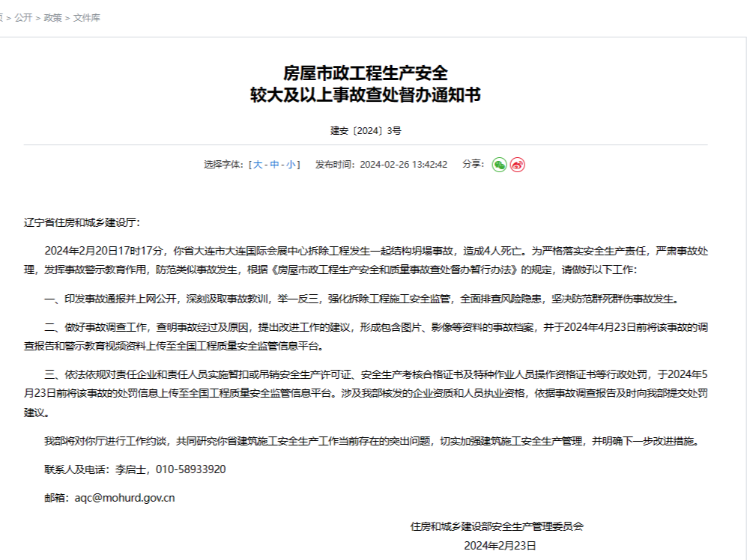Click the title line 房屋市政工程生产安全
747x560 pixels.
366,73
